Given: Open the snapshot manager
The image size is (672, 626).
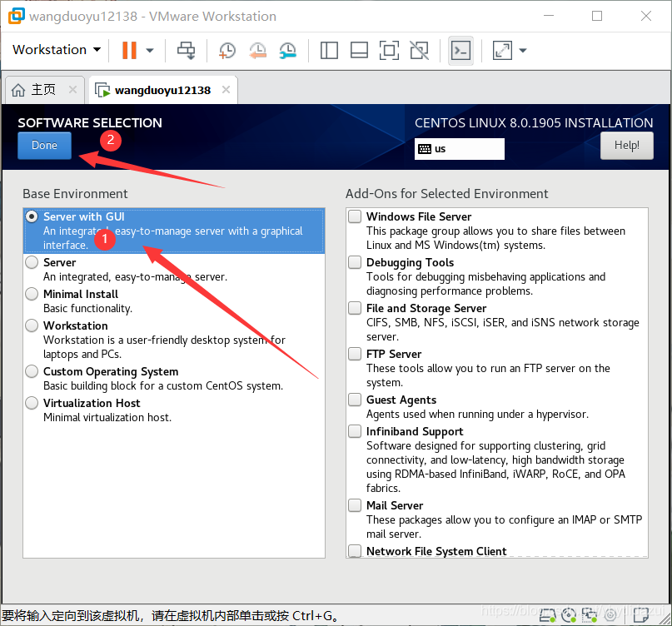Looking at the screenshot, I should [287, 50].
